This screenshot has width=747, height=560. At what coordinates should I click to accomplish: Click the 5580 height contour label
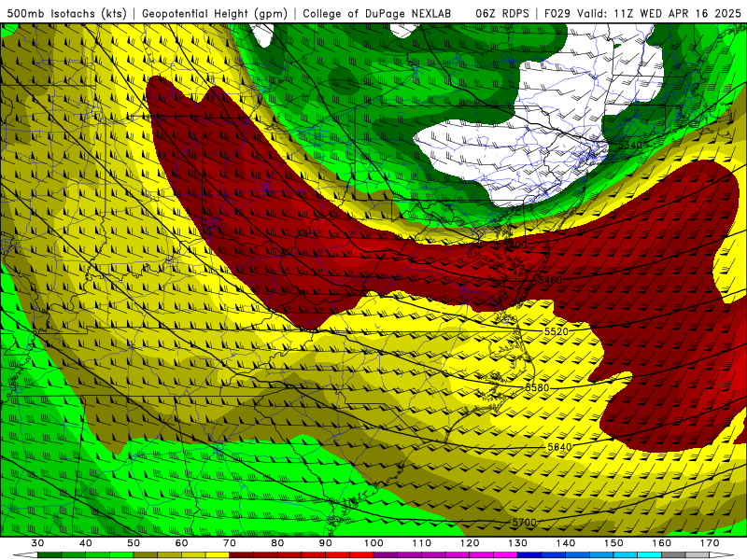click(538, 387)
